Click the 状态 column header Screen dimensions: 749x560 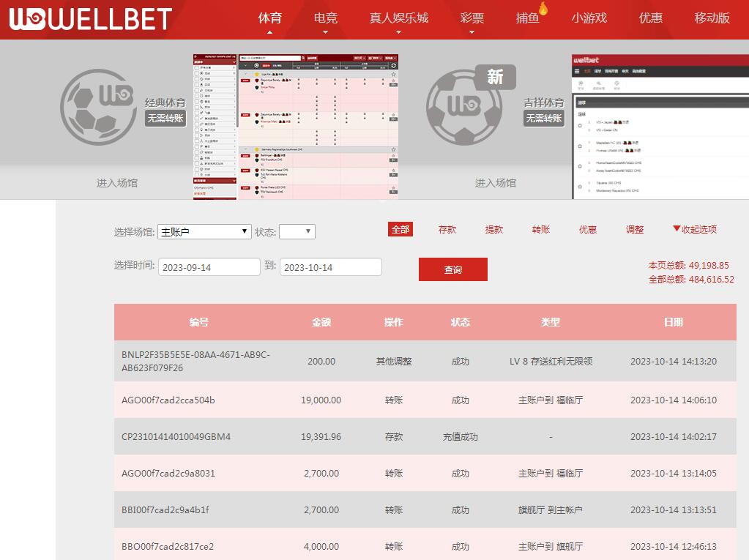coord(461,322)
